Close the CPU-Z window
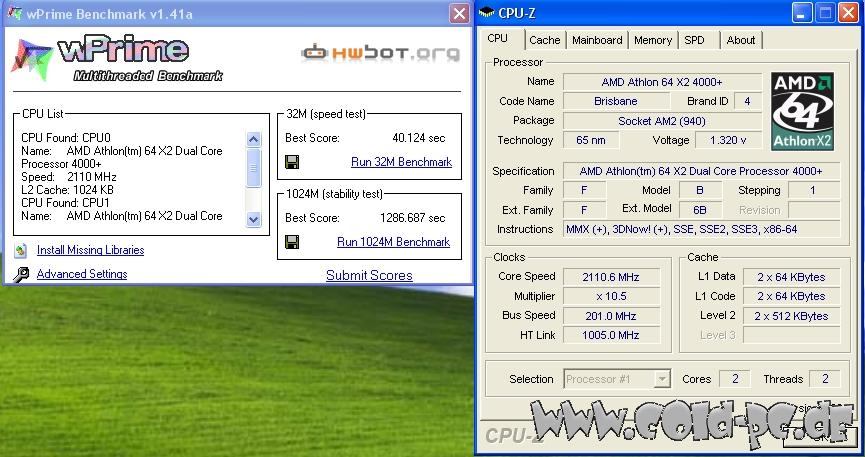Image resolution: width=865 pixels, height=457 pixels. click(848, 13)
